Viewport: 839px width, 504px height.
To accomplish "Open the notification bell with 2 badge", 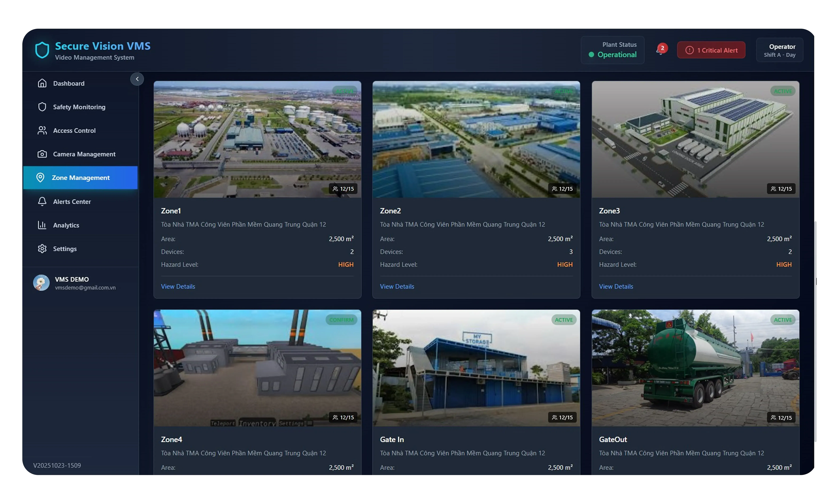I will (661, 50).
